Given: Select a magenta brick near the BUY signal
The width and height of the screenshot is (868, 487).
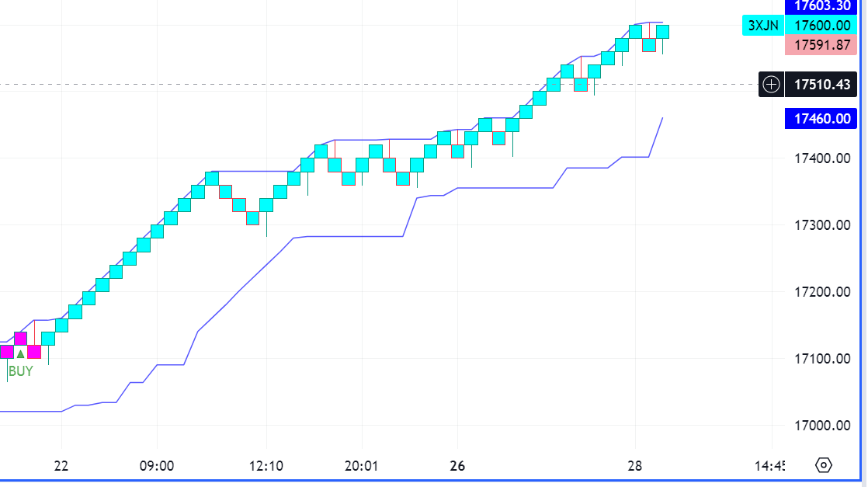Looking at the screenshot, I should [19, 339].
